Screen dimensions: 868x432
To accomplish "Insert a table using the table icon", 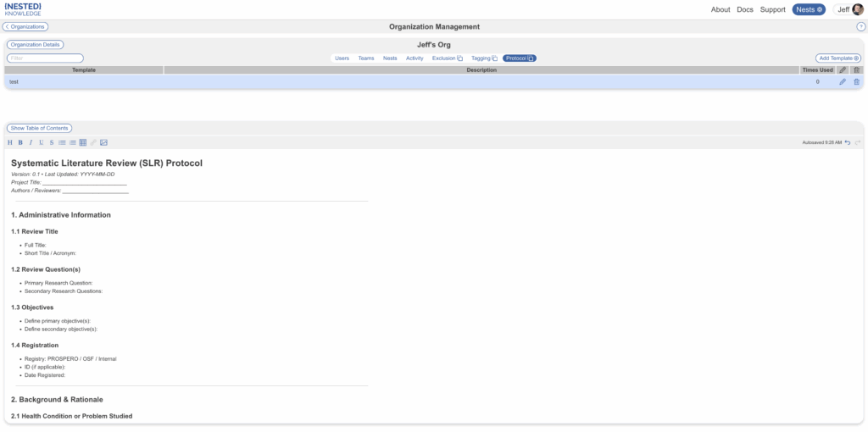I will pyautogui.click(x=82, y=142).
